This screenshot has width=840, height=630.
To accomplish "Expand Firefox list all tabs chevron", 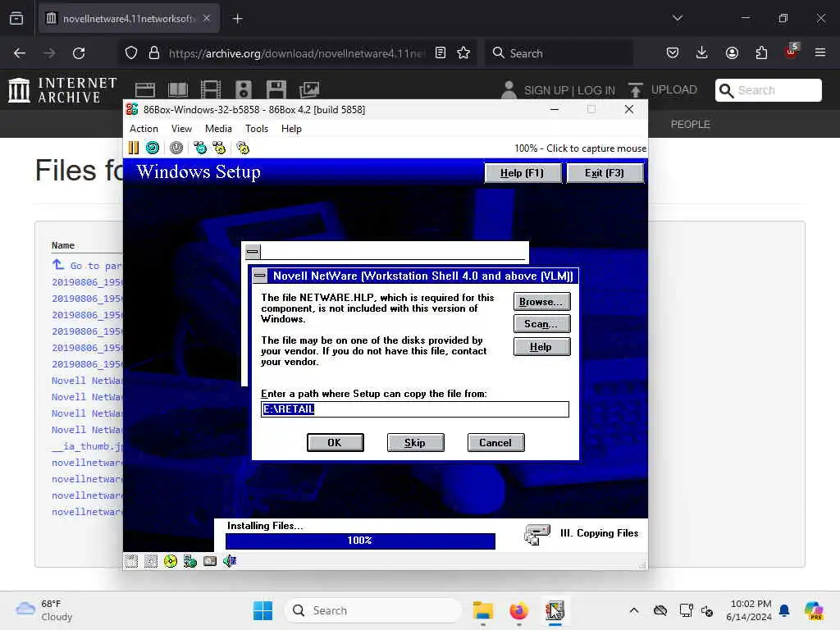I will [678, 19].
